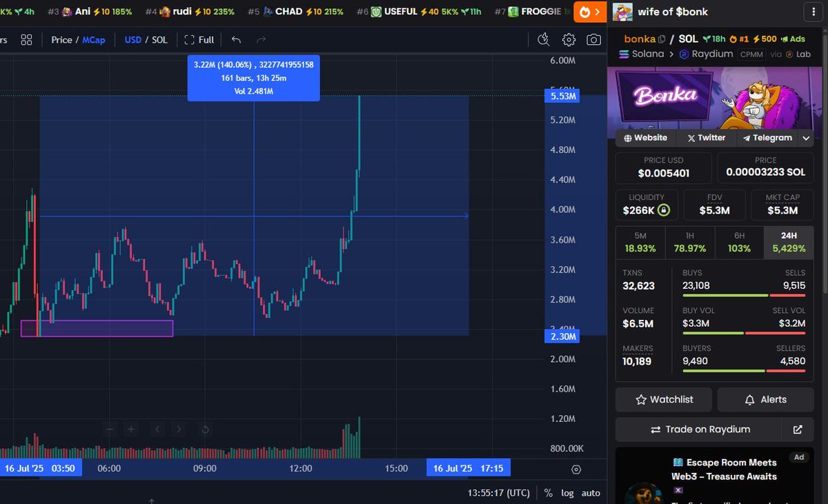Viewport: 828px width, 504px height.
Task: Click the green Ads badge
Action: tap(792, 39)
